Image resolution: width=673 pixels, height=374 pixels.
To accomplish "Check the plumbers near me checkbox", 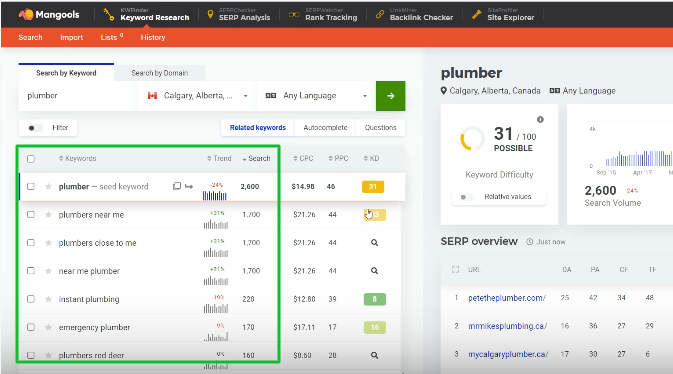I will coord(31,214).
